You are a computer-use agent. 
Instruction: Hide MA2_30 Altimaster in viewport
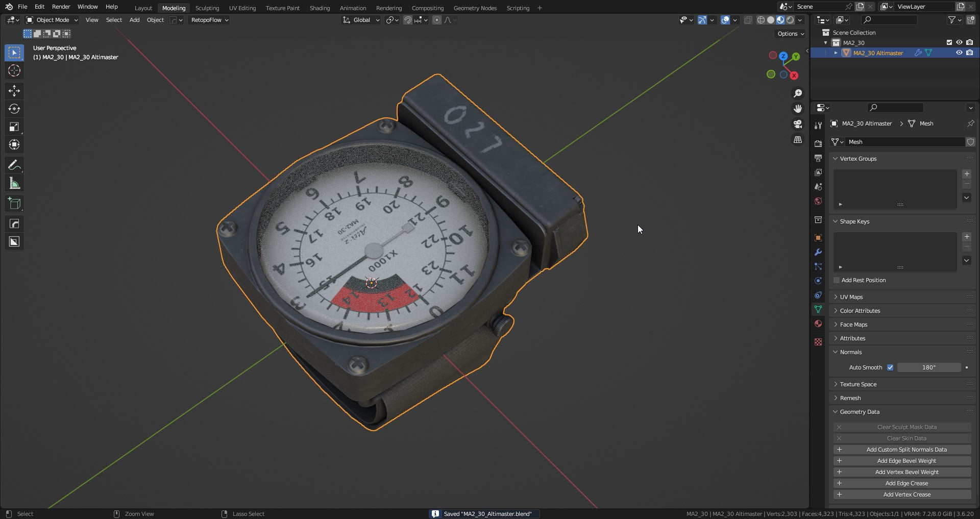coord(959,53)
